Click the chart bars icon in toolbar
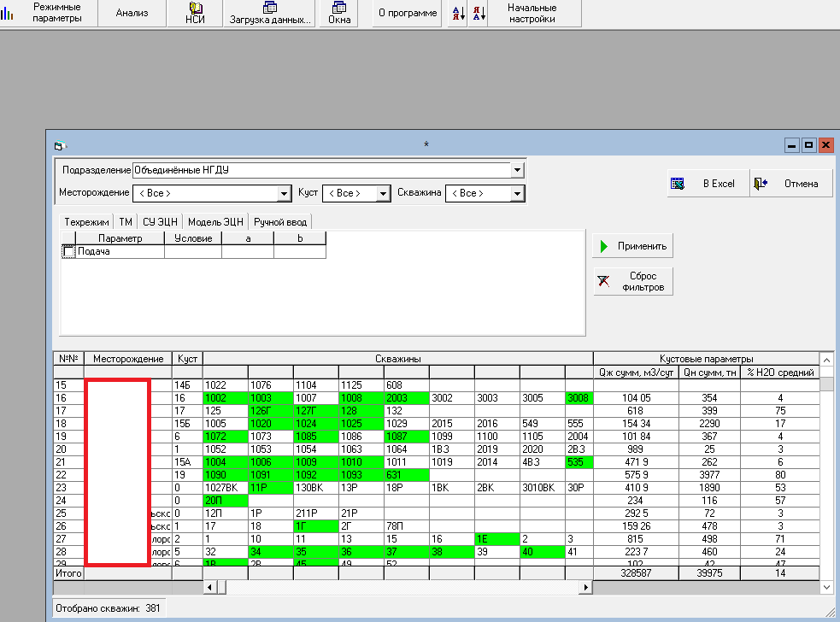Image resolution: width=840 pixels, height=622 pixels. [7, 13]
